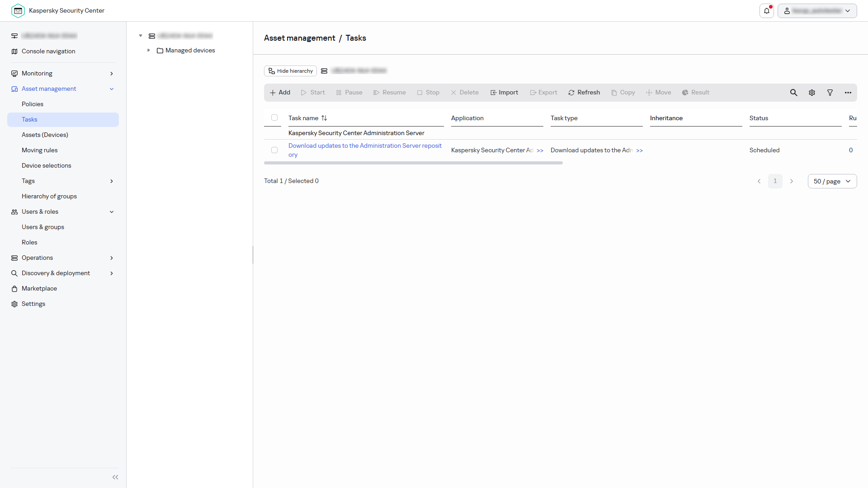This screenshot has height=488, width=868.
Task: Click the Add task button
Action: (x=280, y=92)
